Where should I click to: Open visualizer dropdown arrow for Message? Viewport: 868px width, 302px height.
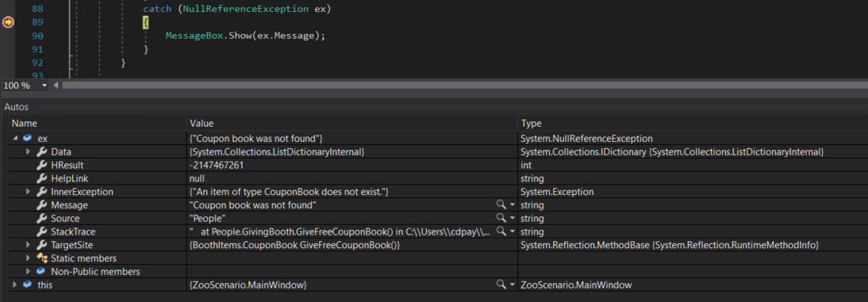512,205
